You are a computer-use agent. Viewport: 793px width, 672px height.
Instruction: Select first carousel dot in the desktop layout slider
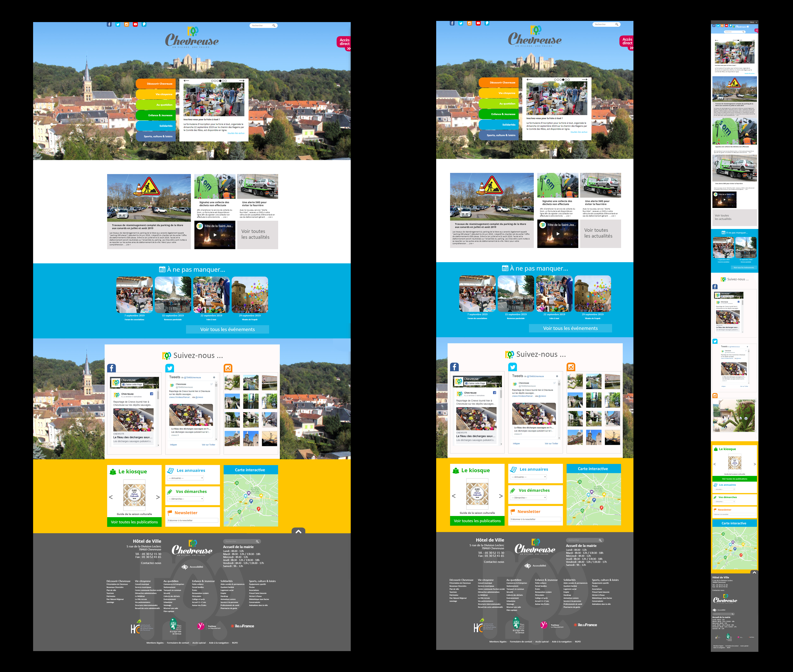[x=213, y=81]
